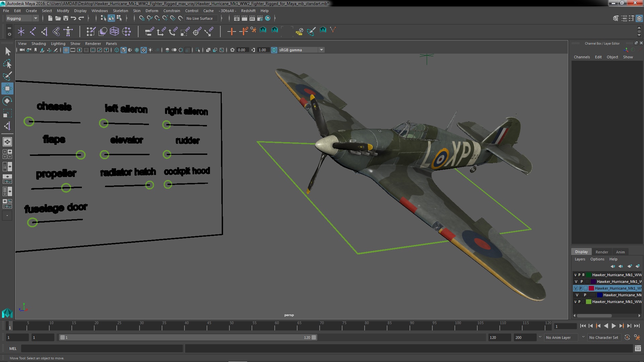
Task: Save the scene with the floppy disk icon
Action: point(66,18)
